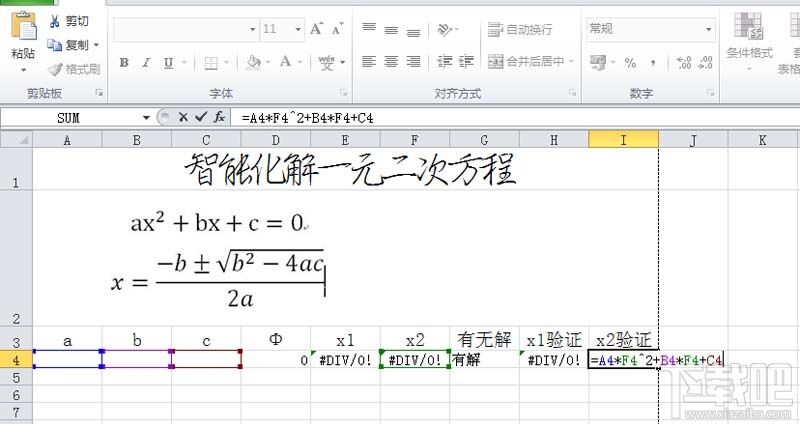800x424 pixels.
Task: Open Conditional Formatting (条件格式)
Action: tap(749, 36)
